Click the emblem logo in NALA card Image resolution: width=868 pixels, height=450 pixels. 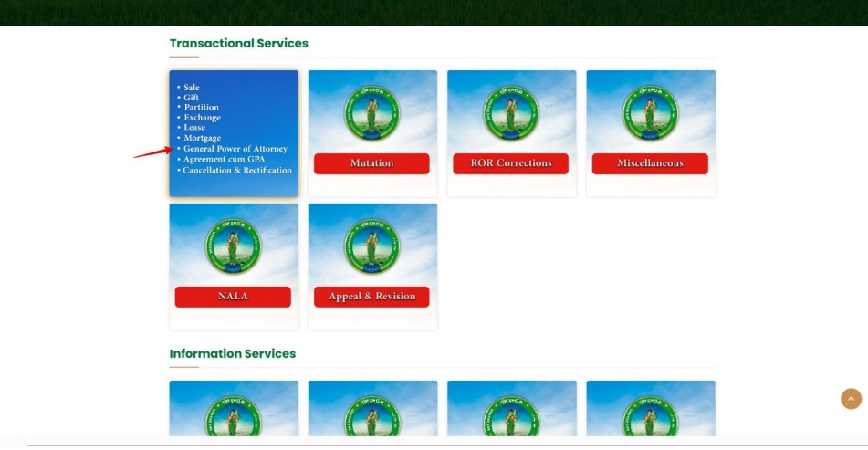point(233,246)
